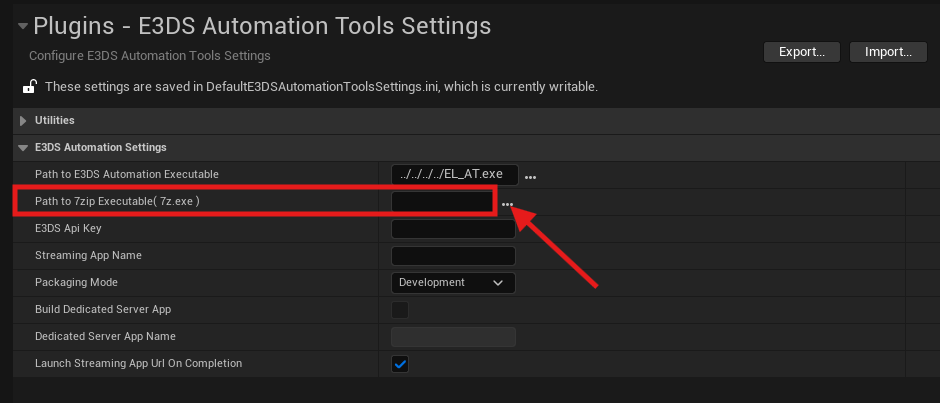Image resolution: width=940 pixels, height=403 pixels.
Task: Focus the 7zip executable path field
Action: (x=443, y=202)
